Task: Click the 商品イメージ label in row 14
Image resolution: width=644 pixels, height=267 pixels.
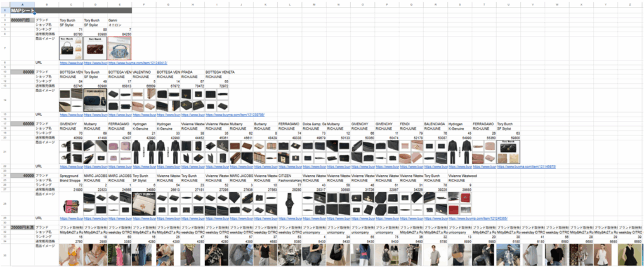Action: click(47, 90)
